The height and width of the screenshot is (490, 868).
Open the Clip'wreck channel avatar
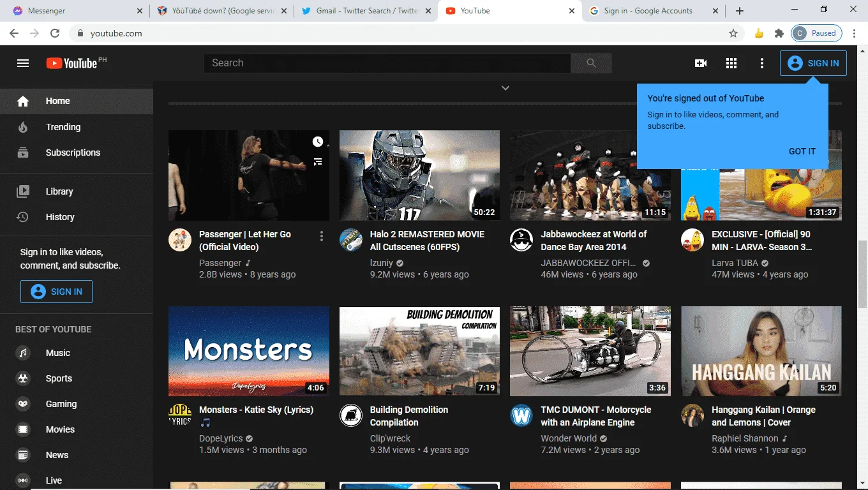tap(351, 415)
